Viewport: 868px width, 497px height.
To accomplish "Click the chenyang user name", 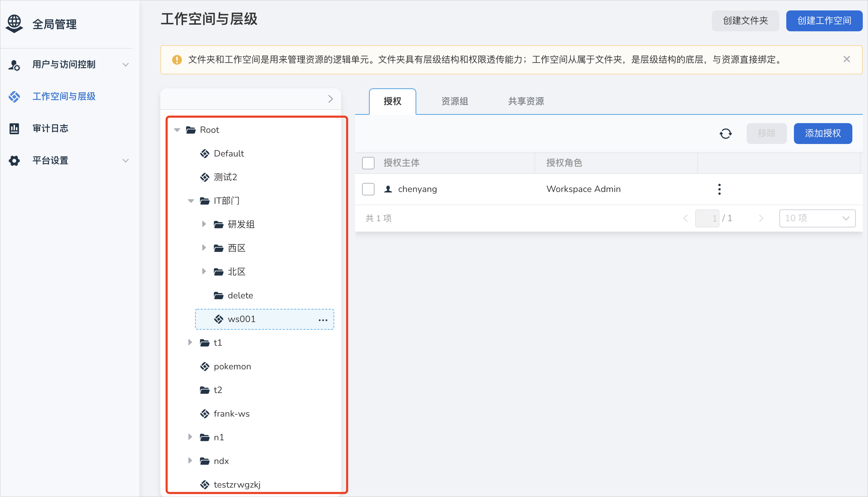I will [x=417, y=189].
